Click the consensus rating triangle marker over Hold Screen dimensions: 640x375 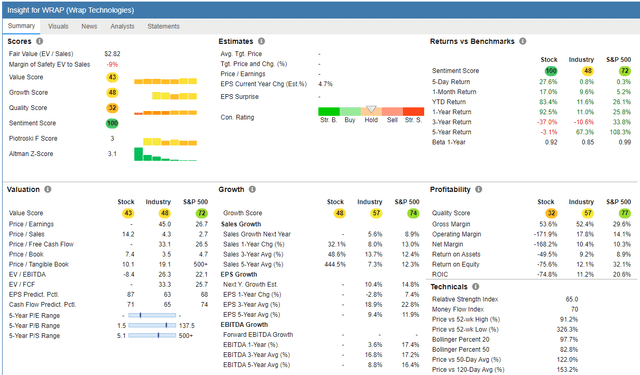point(371,109)
